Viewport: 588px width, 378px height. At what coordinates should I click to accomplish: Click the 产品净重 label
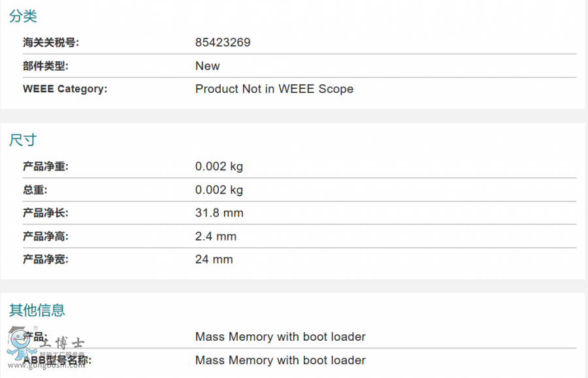tap(46, 167)
